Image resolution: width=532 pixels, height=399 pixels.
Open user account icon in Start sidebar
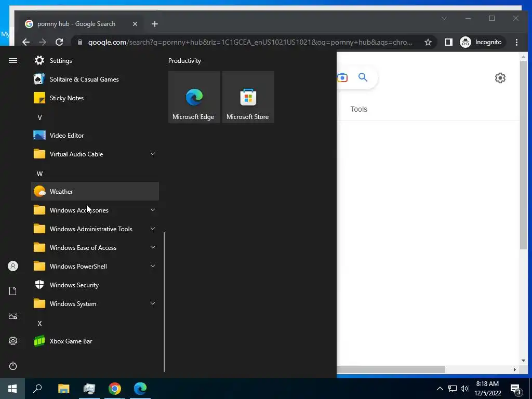(x=13, y=266)
